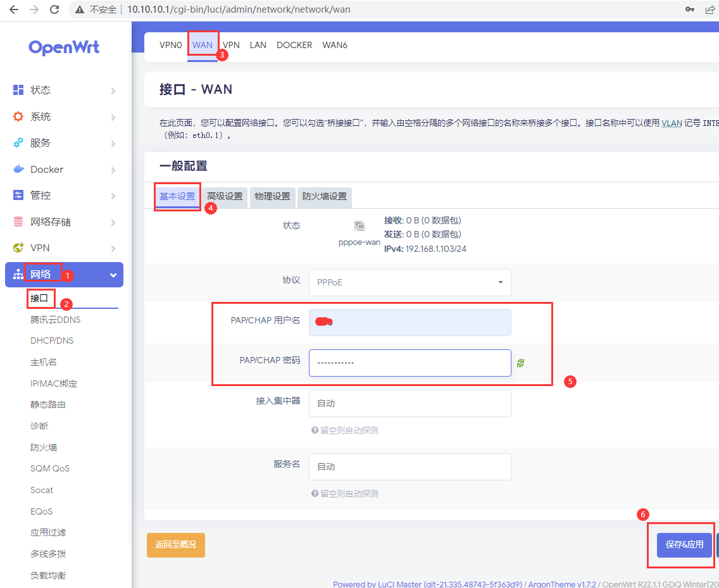This screenshot has width=719, height=588.
Task: Switch to the VPN interface tab
Action: click(231, 45)
